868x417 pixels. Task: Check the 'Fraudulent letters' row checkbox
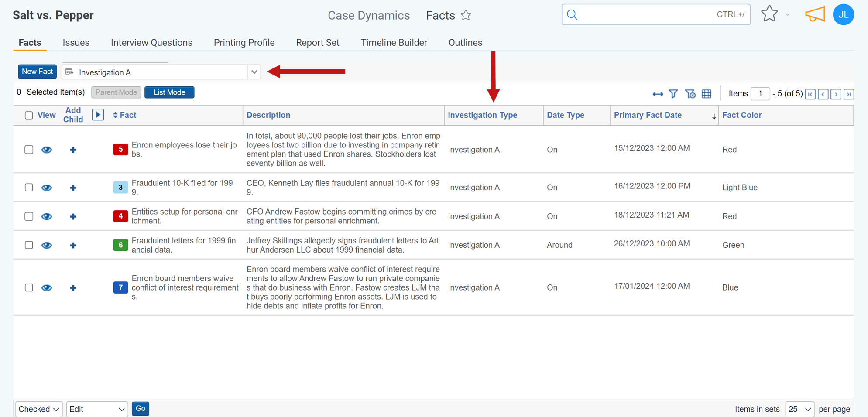[29, 245]
